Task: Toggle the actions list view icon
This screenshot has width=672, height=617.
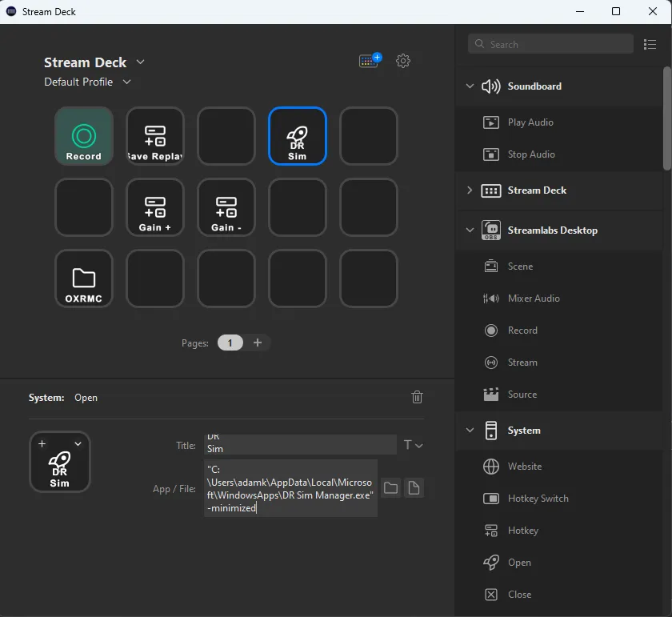Action: [650, 44]
